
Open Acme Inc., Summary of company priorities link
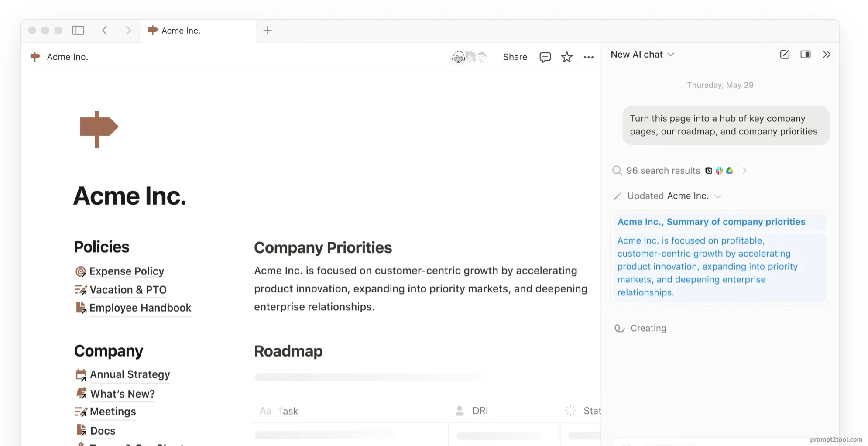711,222
